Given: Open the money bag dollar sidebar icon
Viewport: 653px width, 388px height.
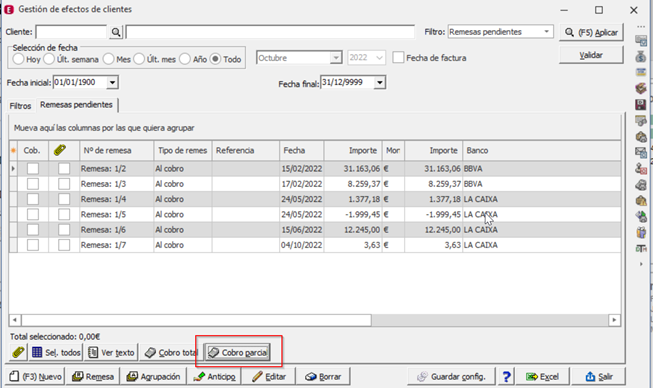Looking at the screenshot, I should (641, 57).
